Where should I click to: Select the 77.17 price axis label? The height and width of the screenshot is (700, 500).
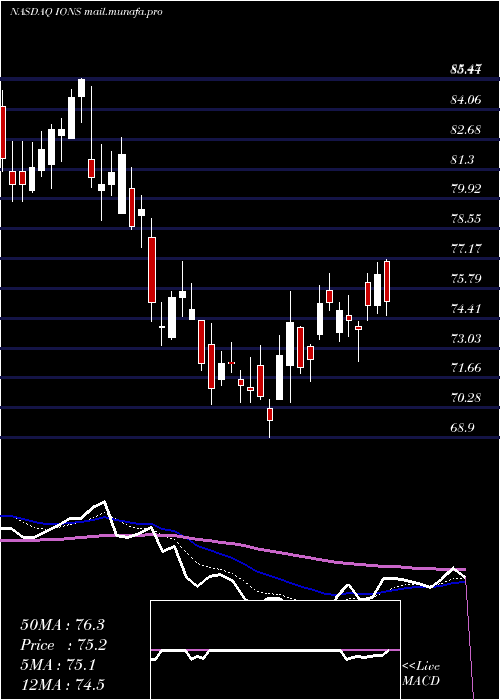(x=466, y=249)
